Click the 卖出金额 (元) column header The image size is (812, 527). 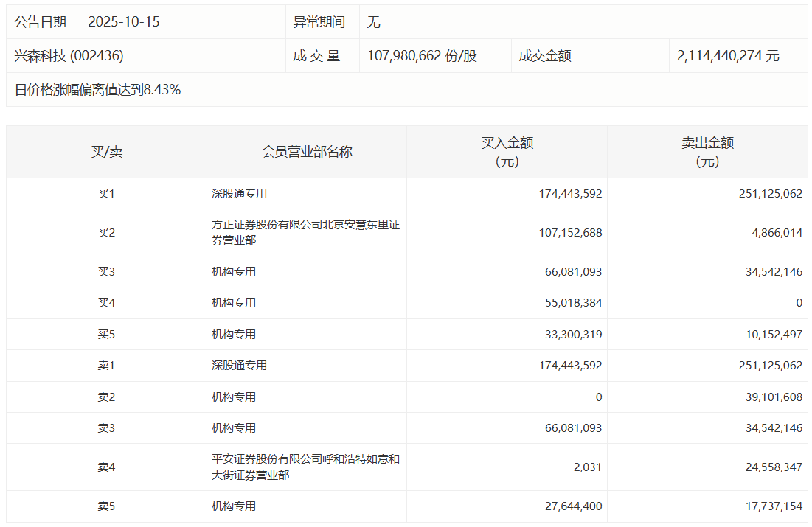pos(707,152)
